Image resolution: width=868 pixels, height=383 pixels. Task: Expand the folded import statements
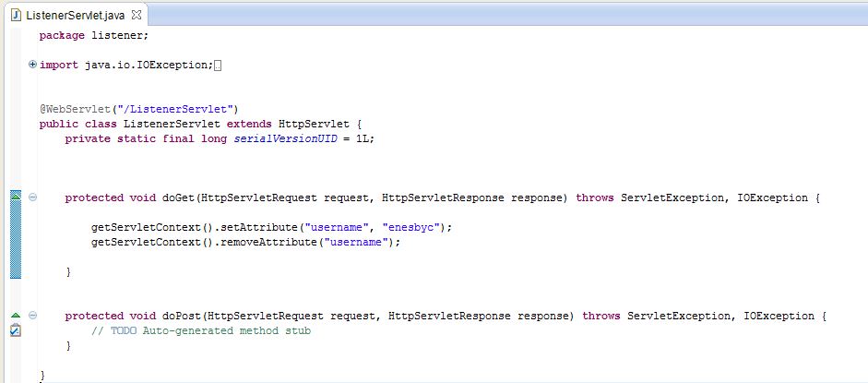[33, 65]
